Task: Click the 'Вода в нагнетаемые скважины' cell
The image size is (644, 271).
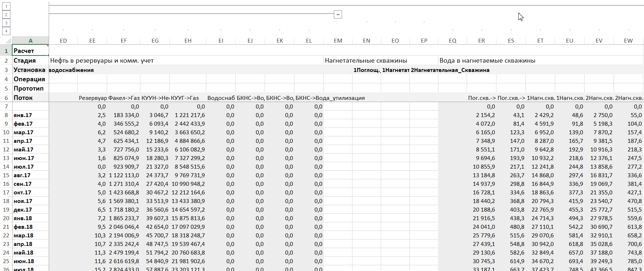Action: coord(487,61)
